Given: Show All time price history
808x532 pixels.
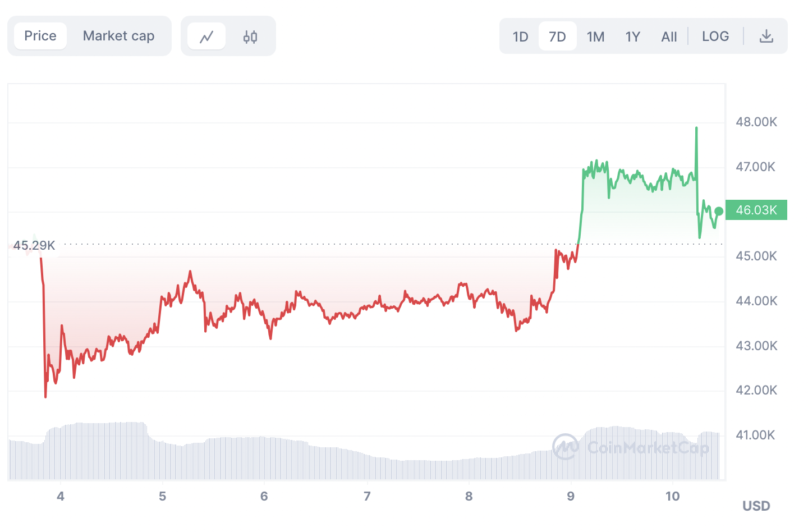Looking at the screenshot, I should (669, 37).
